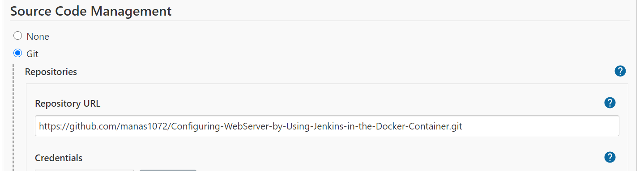Place cursor after .git in URL
Screen dimensions: 644x171
(463, 126)
